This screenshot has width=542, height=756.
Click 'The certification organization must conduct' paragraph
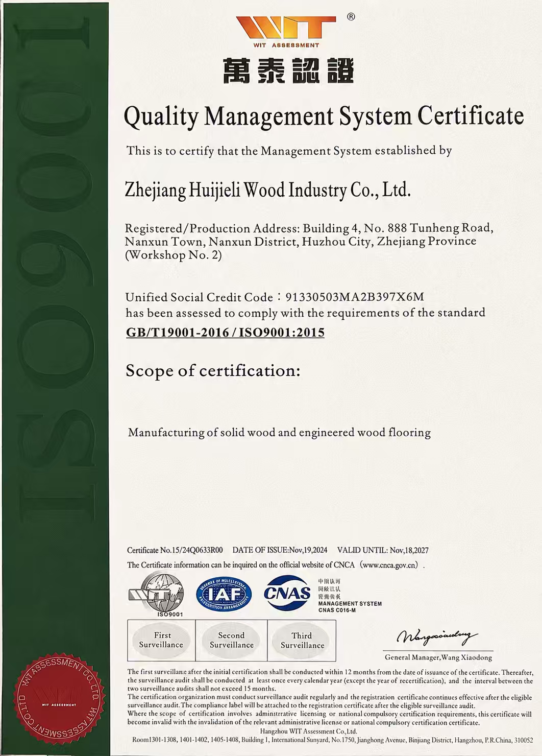[330, 701]
